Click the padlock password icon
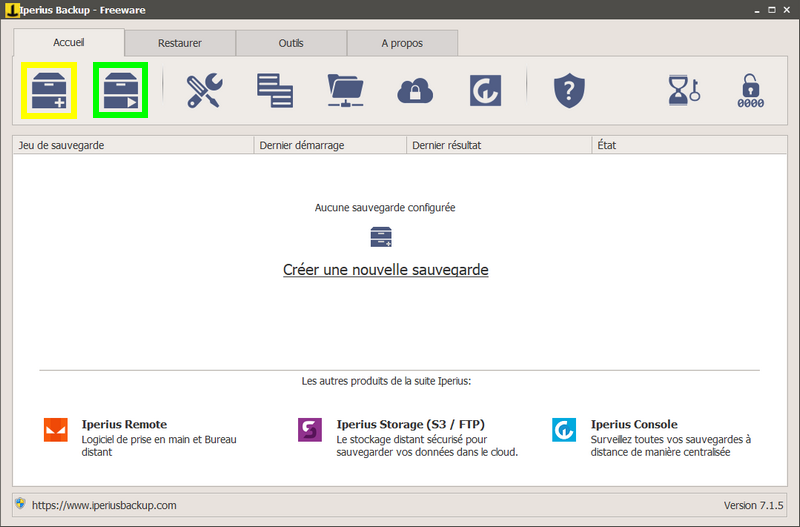 (x=751, y=91)
